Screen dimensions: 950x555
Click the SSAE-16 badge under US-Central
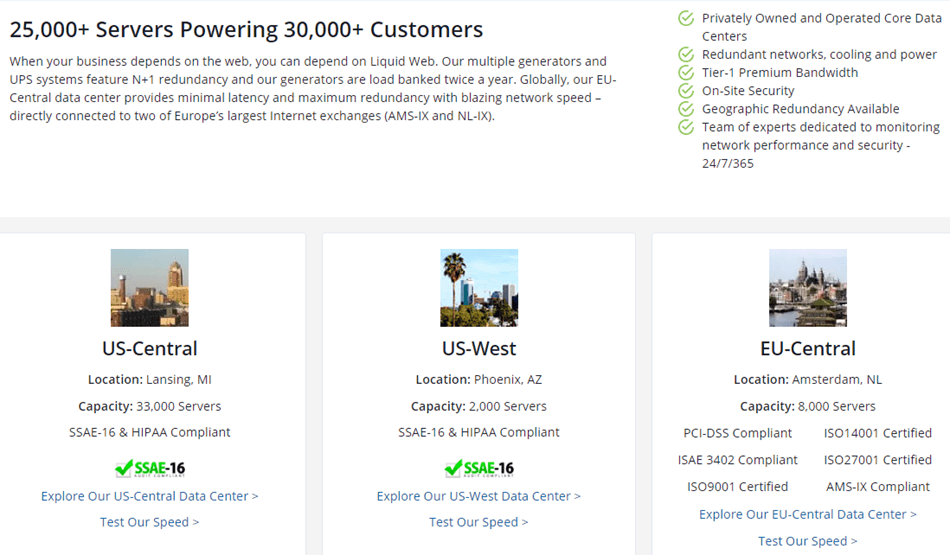pyautogui.click(x=150, y=468)
